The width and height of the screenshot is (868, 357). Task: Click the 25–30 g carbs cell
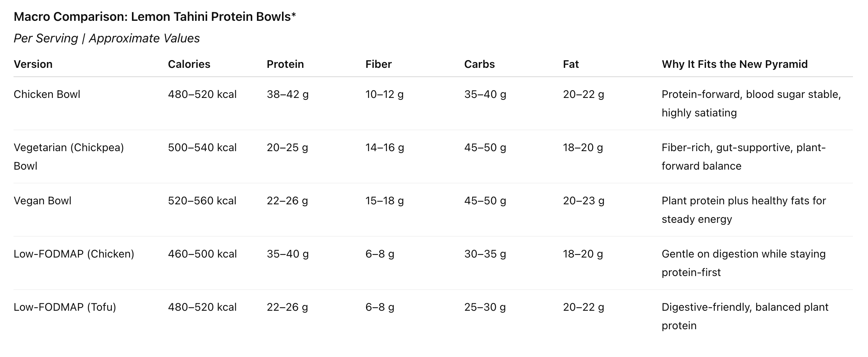pyautogui.click(x=485, y=307)
